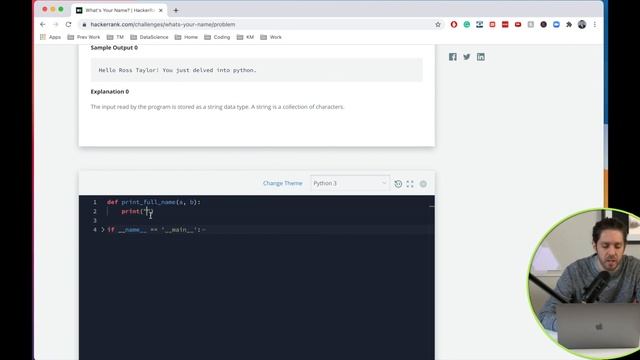
Task: Bookmark this page with the star icon
Action: 438,24
